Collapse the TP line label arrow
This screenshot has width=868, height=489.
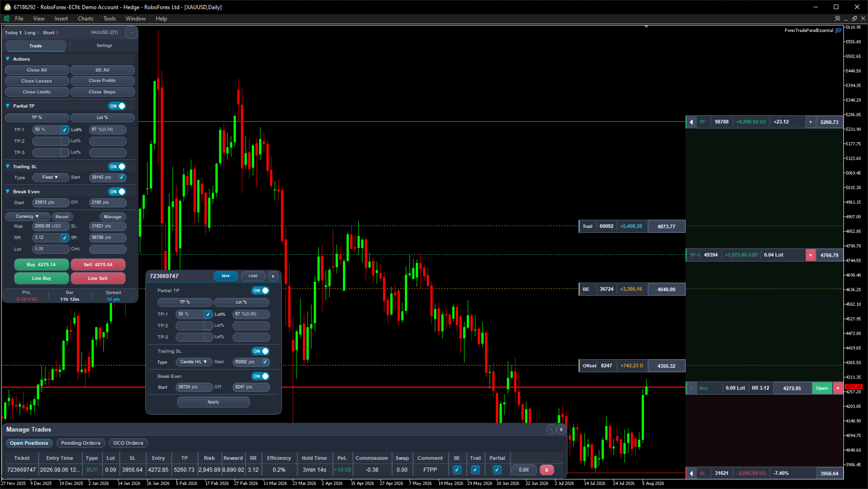click(691, 122)
